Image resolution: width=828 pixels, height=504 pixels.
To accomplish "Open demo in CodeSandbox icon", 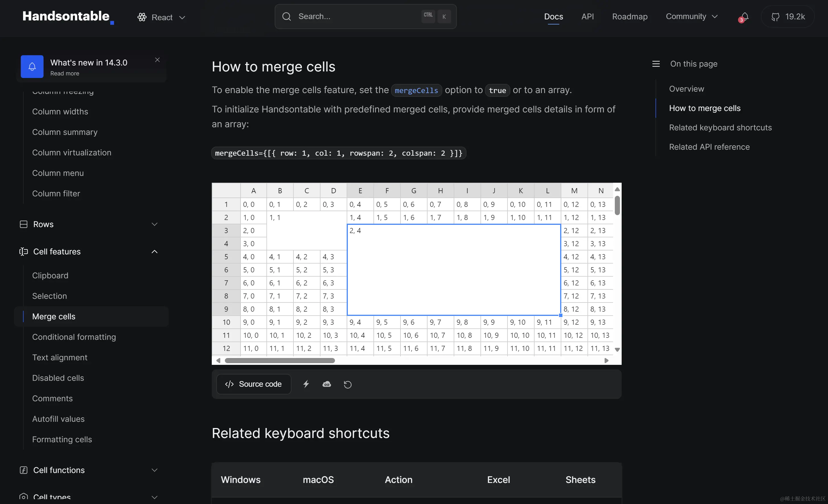I will 327,384.
